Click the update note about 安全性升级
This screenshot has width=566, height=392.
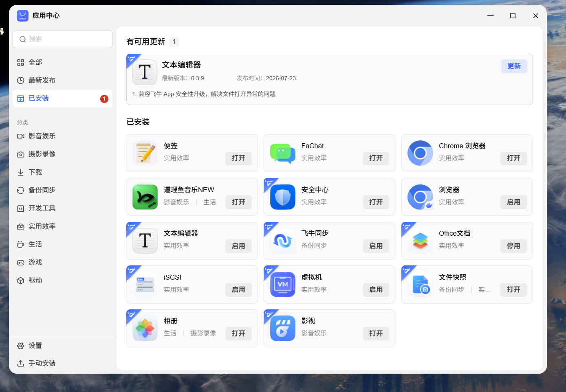(204, 94)
